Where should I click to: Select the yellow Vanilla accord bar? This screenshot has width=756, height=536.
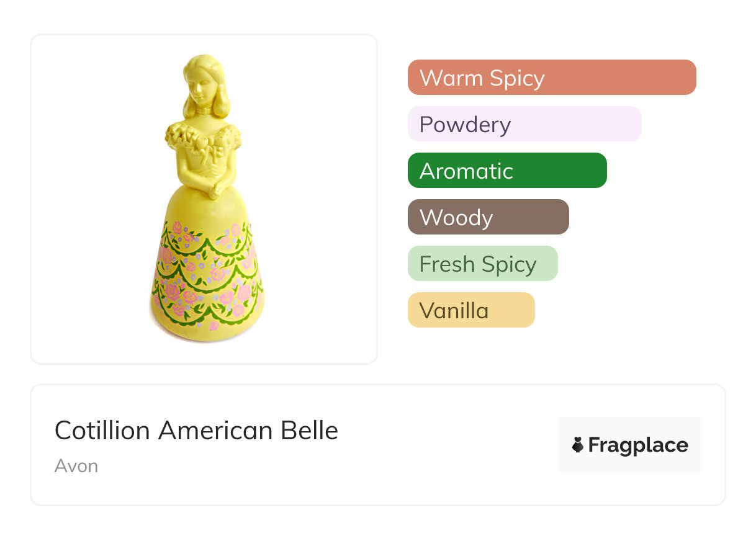pyautogui.click(x=470, y=310)
